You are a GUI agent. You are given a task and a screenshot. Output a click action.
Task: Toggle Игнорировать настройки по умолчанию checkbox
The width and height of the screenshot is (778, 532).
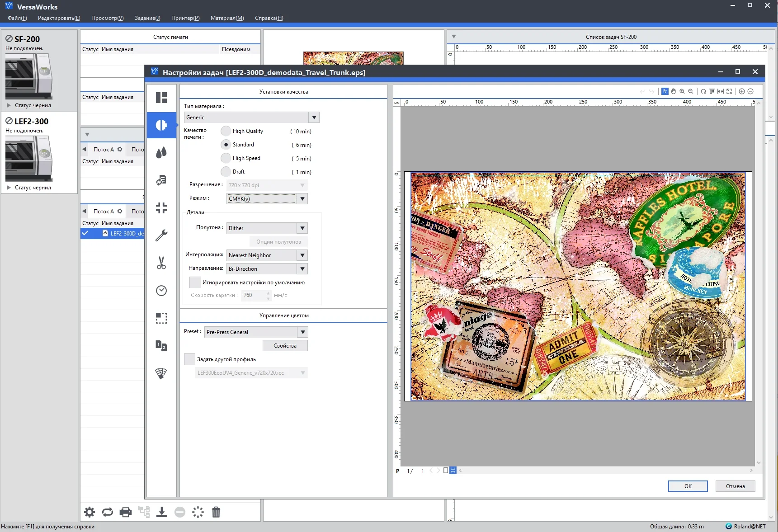[195, 282]
